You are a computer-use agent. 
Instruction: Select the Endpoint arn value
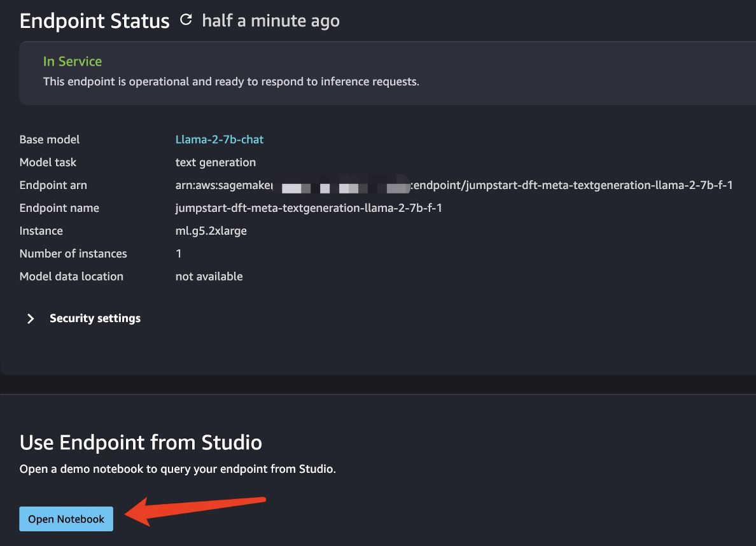tap(454, 185)
